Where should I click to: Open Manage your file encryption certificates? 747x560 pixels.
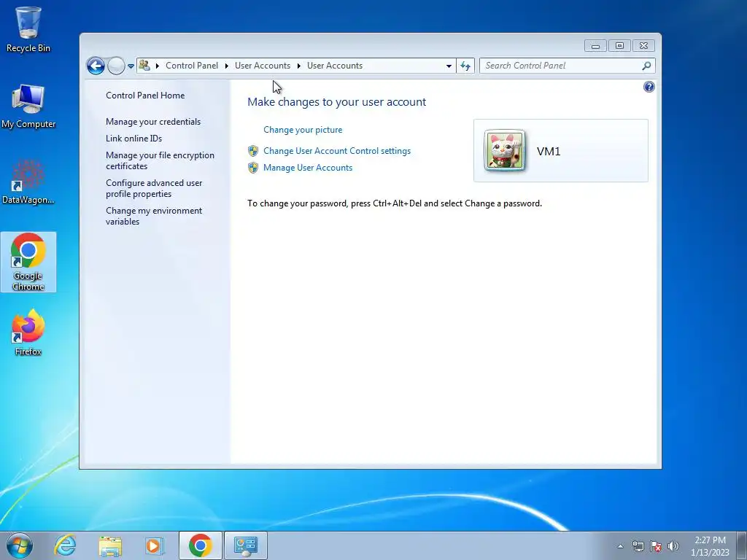coord(160,160)
